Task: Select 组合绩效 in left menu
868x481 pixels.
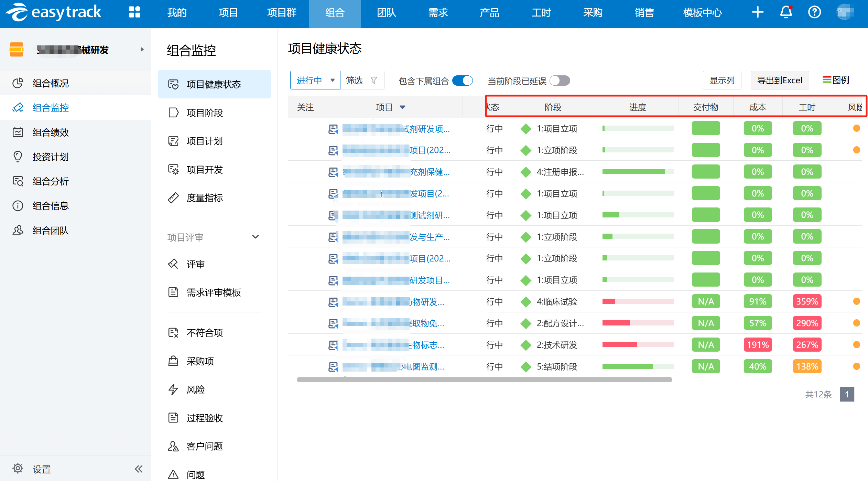Action: pos(51,132)
